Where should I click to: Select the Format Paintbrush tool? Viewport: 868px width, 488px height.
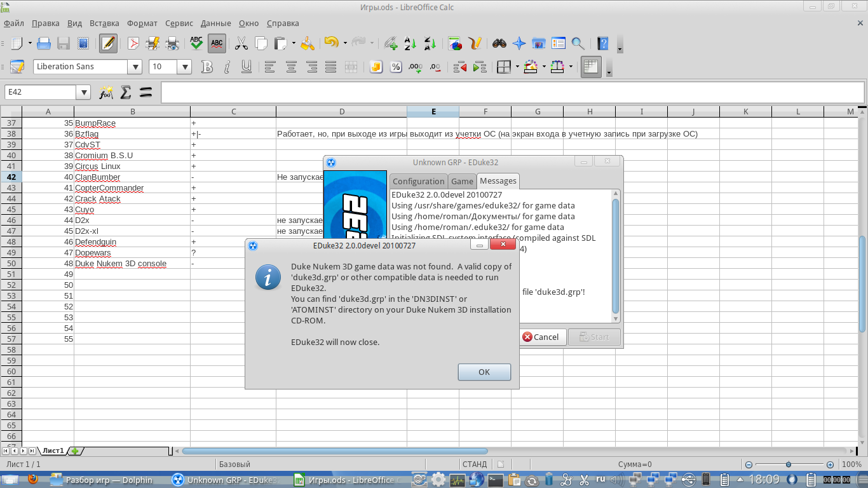pyautogui.click(x=308, y=43)
